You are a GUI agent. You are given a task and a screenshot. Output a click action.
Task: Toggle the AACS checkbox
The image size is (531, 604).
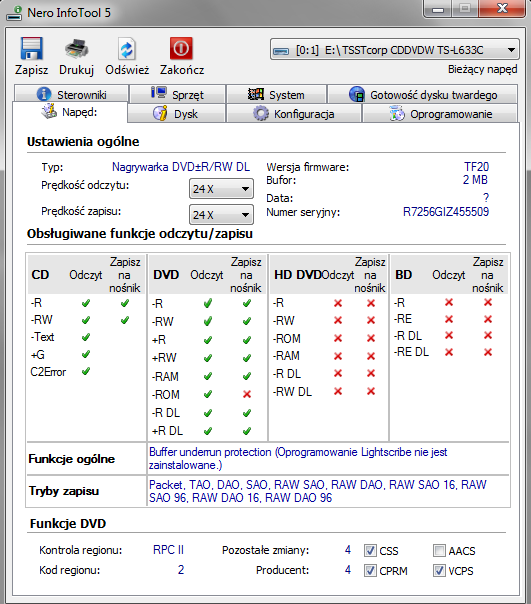439,550
